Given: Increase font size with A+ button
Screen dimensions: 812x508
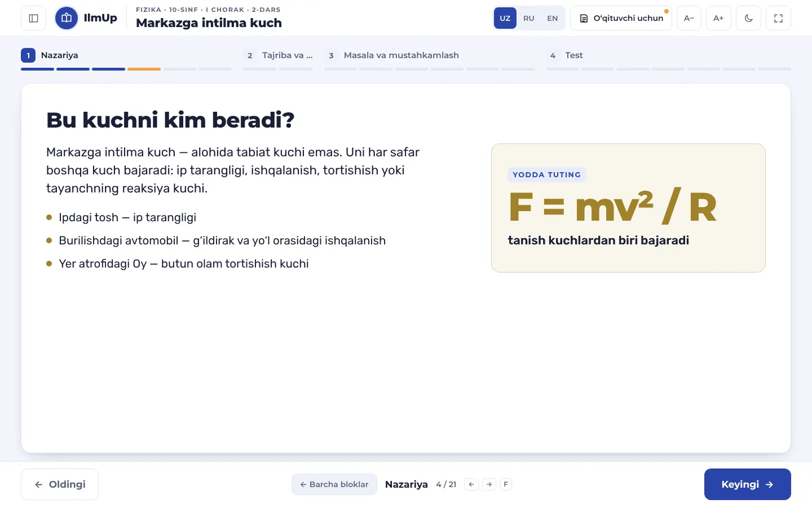Looking at the screenshot, I should coord(718,18).
